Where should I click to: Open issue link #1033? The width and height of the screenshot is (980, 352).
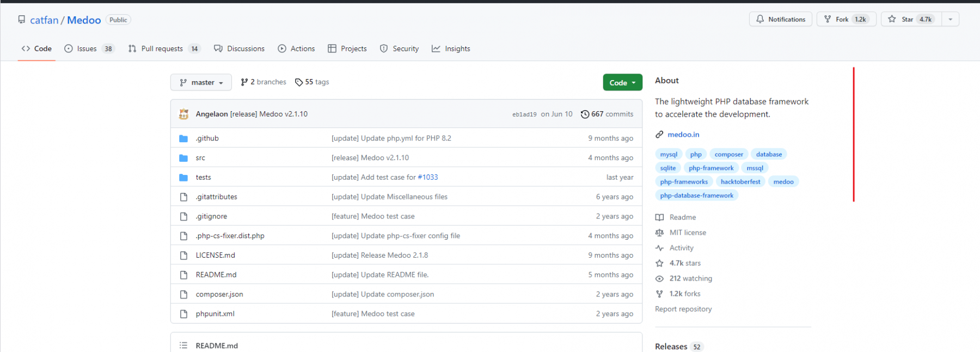(427, 178)
